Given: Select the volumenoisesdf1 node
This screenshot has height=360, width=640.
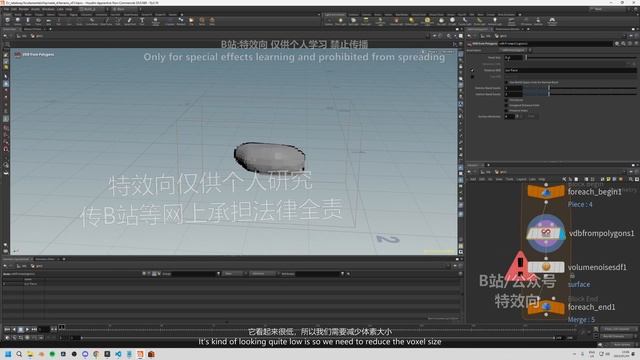Looking at the screenshot, I should (x=546, y=267).
